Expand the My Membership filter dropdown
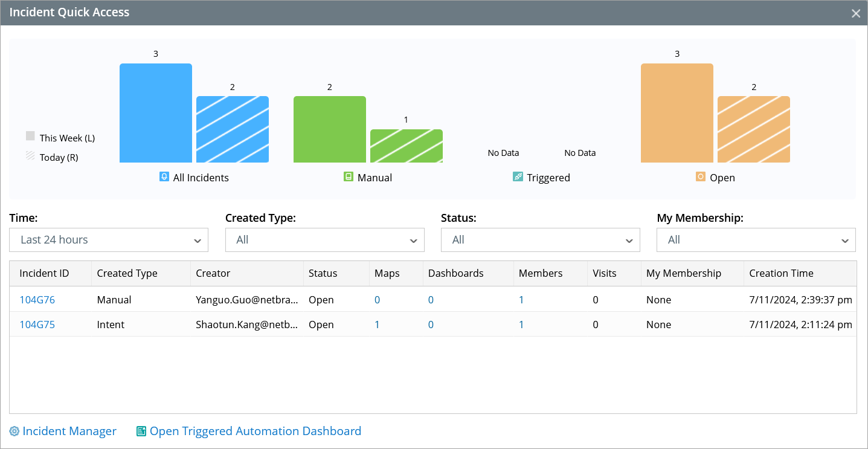 tap(756, 240)
